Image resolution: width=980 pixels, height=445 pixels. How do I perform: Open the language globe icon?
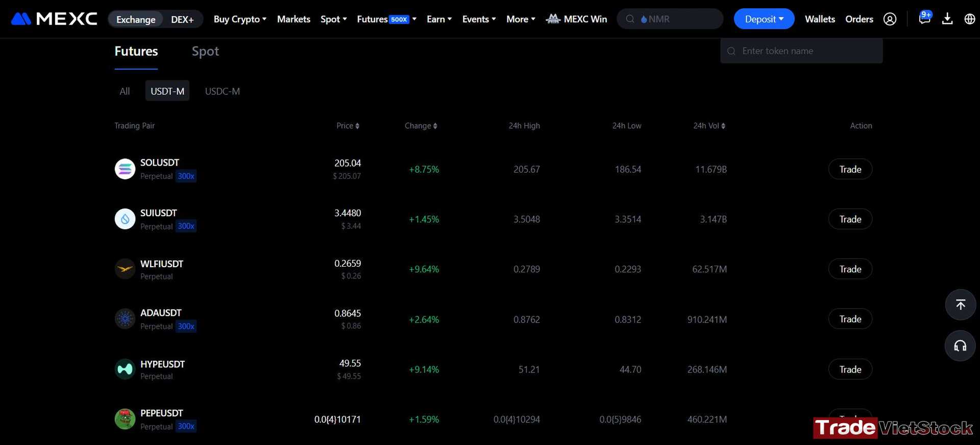click(970, 19)
